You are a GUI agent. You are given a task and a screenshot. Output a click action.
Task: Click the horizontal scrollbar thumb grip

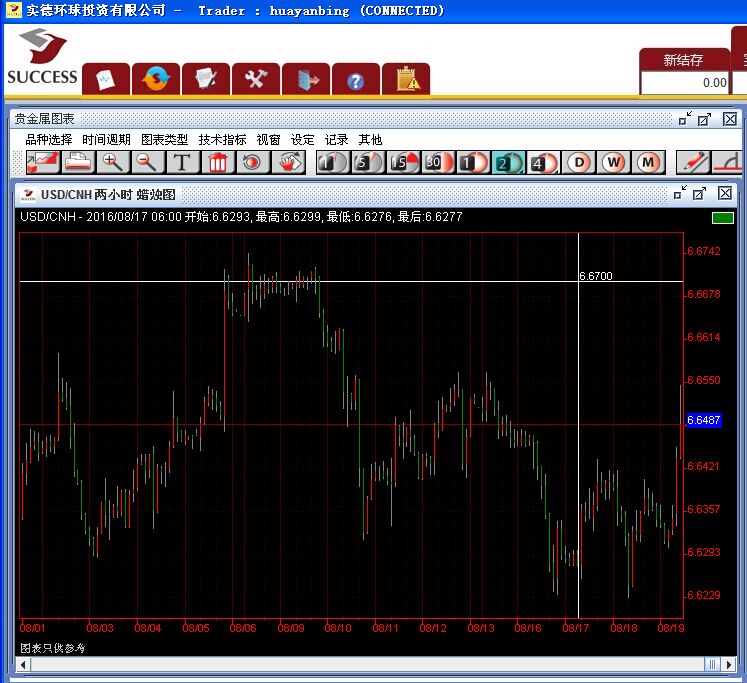(712, 664)
